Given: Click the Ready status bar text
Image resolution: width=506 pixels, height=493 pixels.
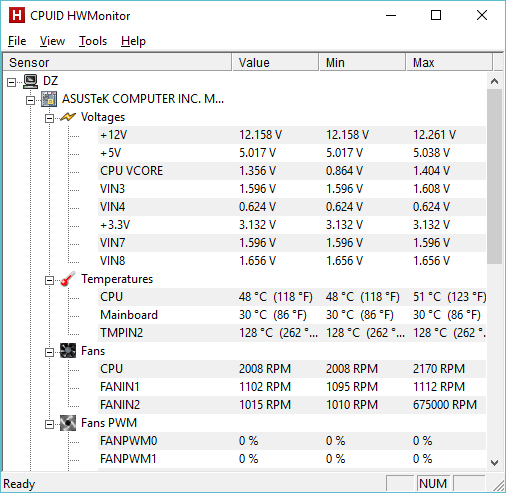Looking at the screenshot, I should 19,484.
